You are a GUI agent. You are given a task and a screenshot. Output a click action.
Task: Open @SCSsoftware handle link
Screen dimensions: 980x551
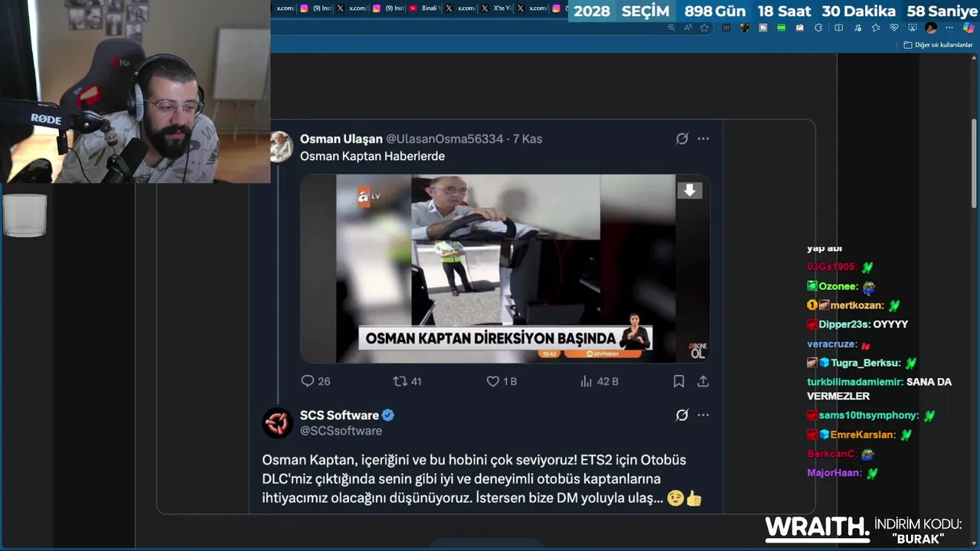pyautogui.click(x=341, y=431)
